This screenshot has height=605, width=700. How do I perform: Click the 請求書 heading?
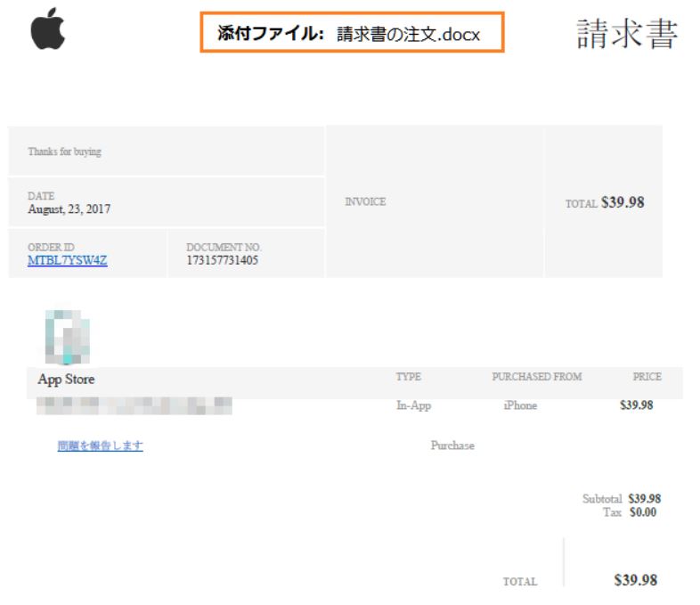627,34
